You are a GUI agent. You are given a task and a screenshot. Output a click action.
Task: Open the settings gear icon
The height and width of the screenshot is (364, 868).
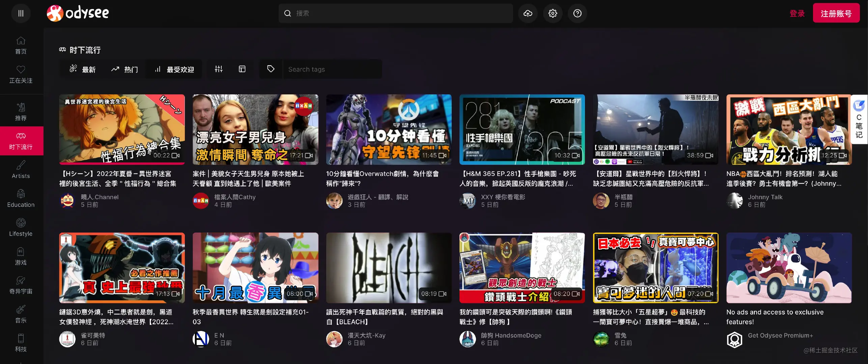pyautogui.click(x=553, y=13)
